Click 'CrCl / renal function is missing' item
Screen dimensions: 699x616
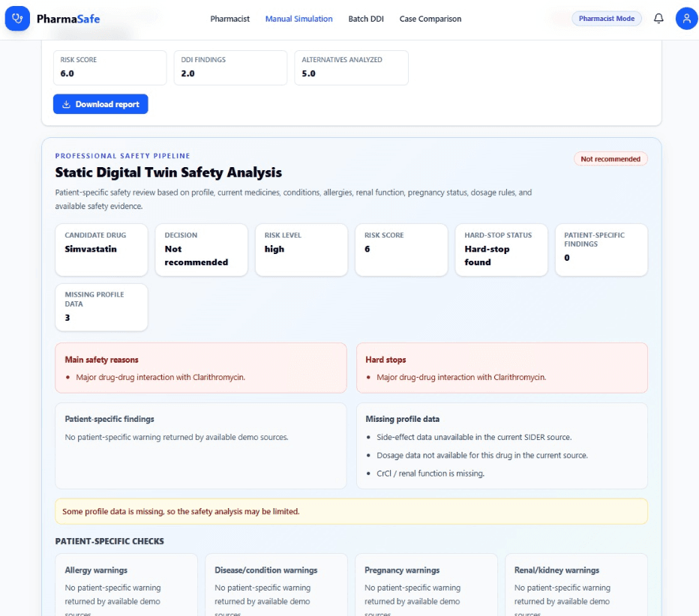(x=430, y=474)
